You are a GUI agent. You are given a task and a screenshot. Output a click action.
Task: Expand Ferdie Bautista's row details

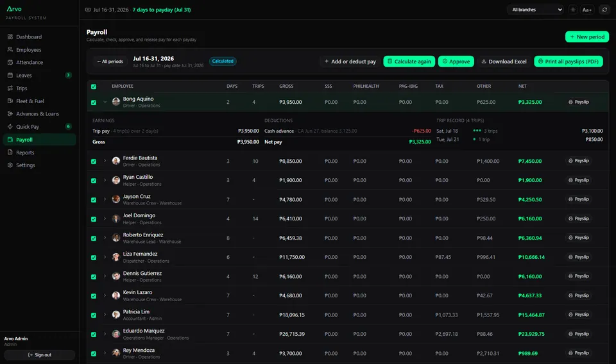click(x=105, y=161)
